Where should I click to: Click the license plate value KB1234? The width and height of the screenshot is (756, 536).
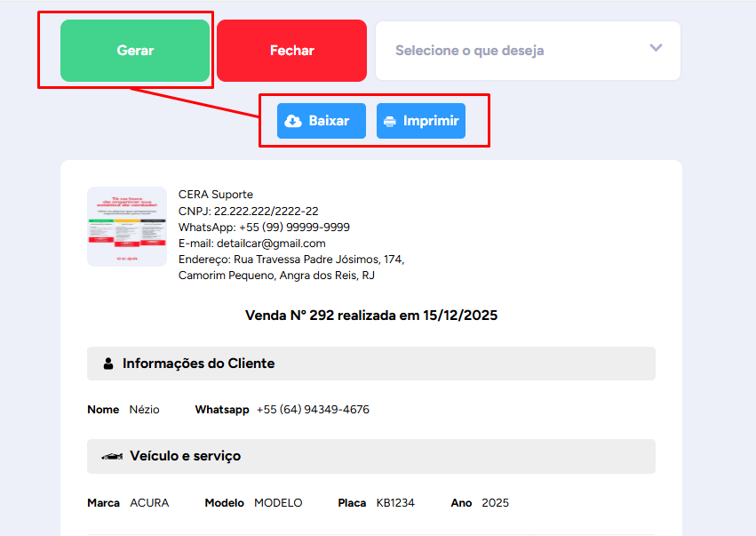coord(395,503)
